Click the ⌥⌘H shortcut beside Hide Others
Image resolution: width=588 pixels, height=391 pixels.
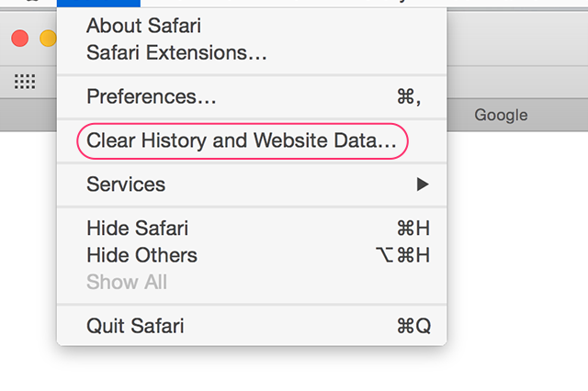coord(402,255)
